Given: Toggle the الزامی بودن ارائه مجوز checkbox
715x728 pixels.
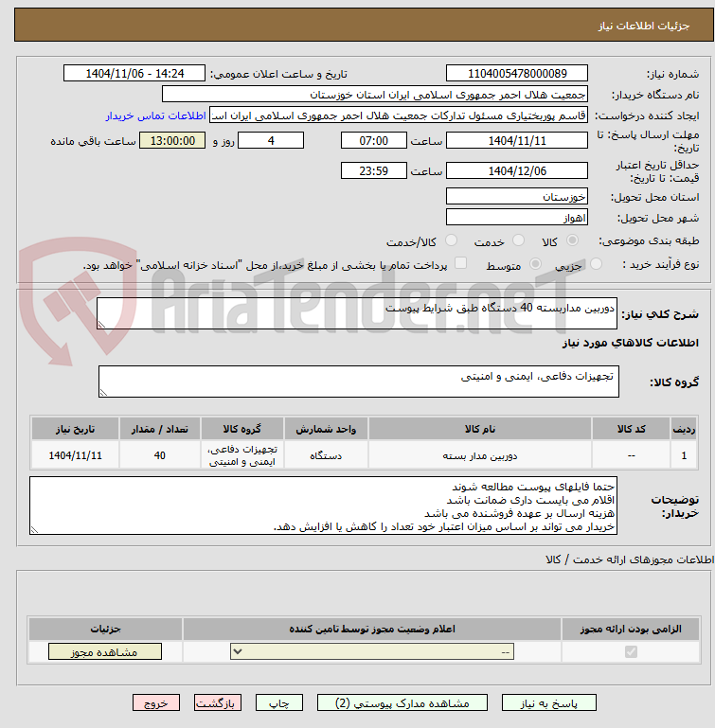Looking at the screenshot, I should [x=631, y=652].
